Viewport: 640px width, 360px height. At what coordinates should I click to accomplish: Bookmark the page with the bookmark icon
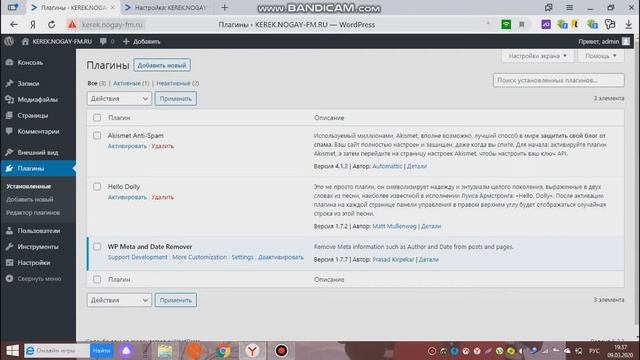pyautogui.click(x=522, y=24)
